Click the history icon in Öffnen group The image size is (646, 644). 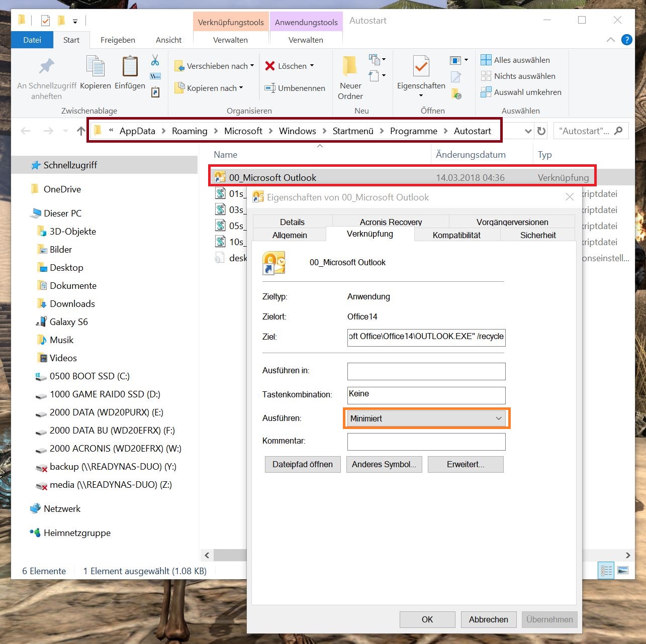456,93
